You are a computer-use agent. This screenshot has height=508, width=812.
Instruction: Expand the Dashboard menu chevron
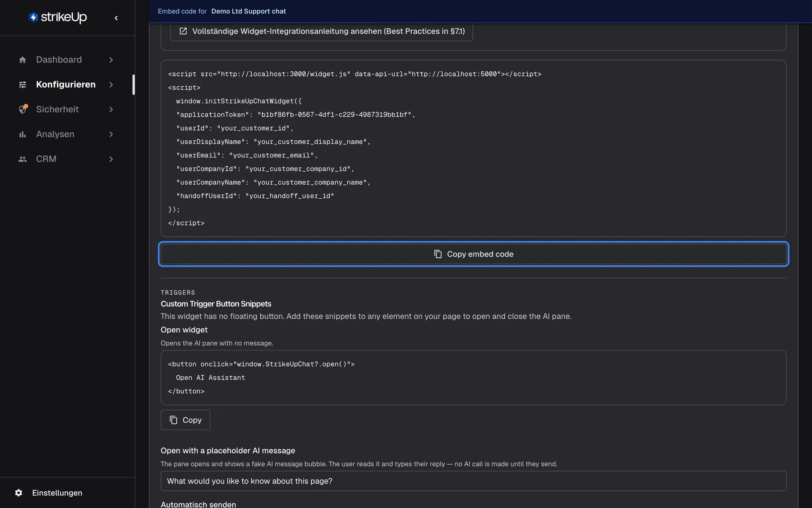[x=111, y=60]
